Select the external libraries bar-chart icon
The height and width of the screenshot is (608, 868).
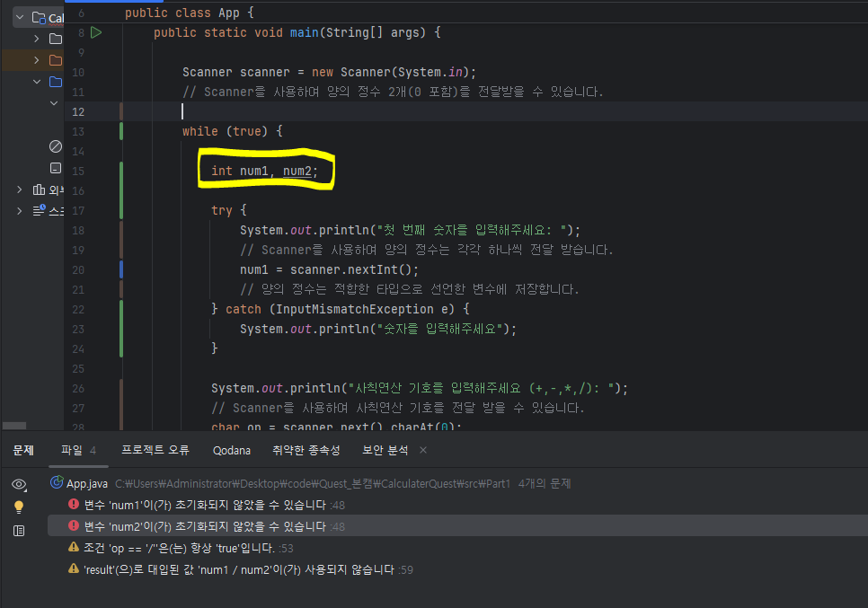39,189
